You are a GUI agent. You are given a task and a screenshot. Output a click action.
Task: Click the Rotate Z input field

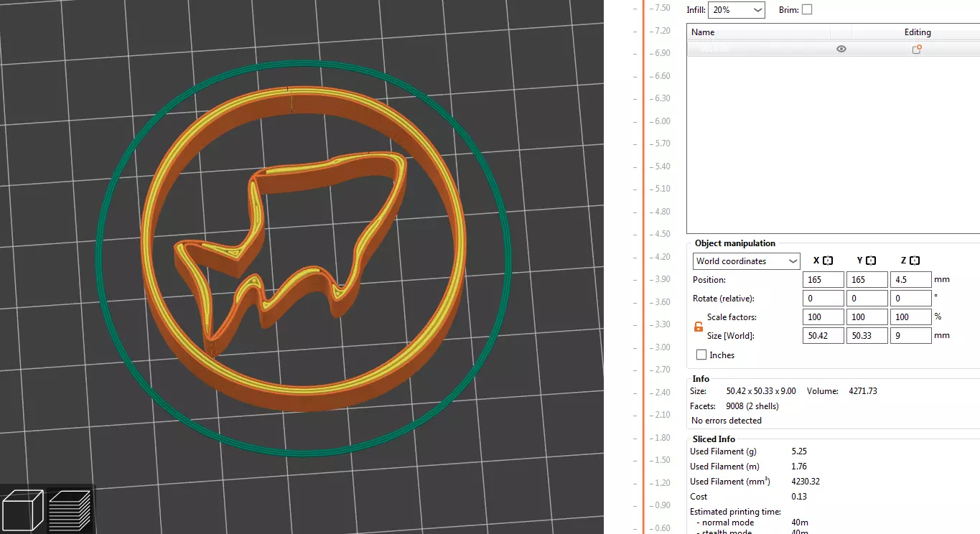coord(910,298)
